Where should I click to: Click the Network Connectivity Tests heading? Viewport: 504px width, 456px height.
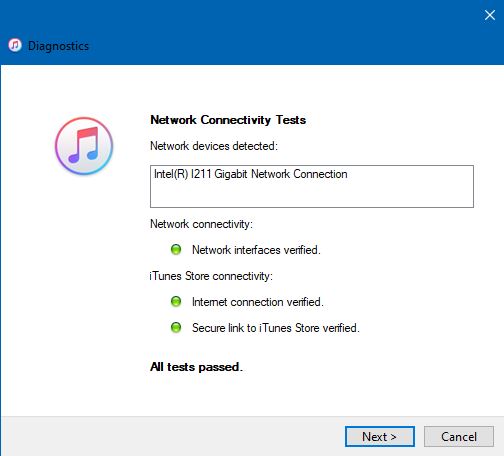[x=228, y=120]
